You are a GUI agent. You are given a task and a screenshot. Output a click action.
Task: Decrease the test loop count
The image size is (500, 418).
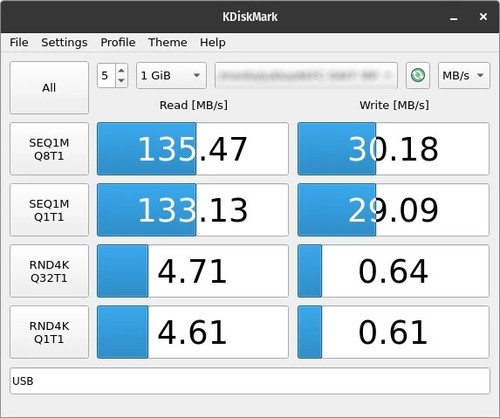pos(121,81)
